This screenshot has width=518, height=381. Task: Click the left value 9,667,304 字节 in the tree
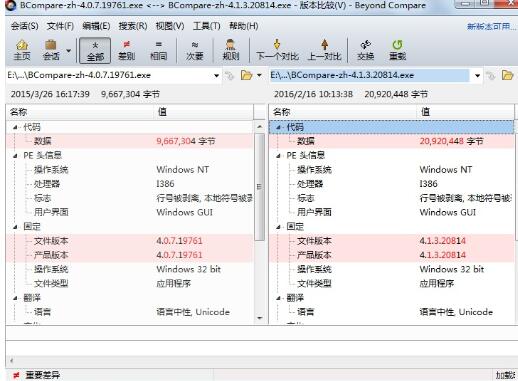point(186,141)
